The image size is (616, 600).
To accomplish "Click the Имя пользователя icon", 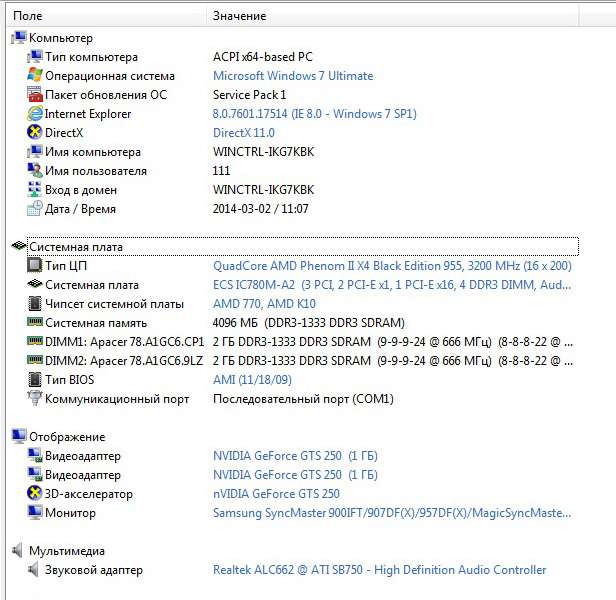I will tap(35, 171).
